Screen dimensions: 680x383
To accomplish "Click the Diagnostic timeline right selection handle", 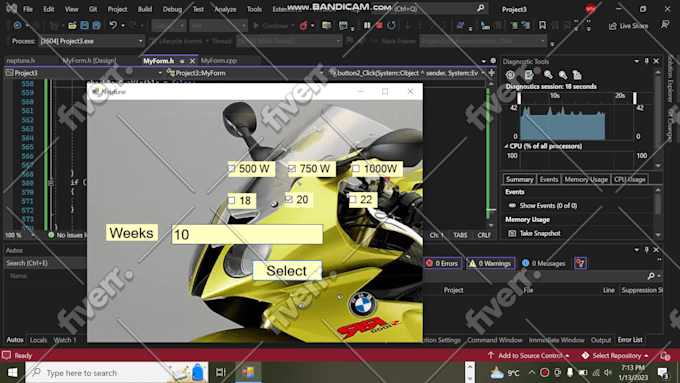I will 635,98.
